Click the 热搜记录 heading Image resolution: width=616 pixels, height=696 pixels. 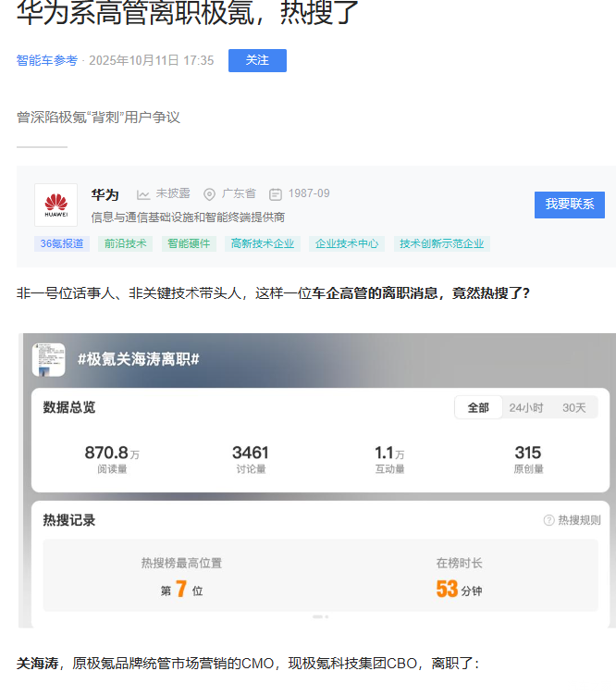click(69, 520)
